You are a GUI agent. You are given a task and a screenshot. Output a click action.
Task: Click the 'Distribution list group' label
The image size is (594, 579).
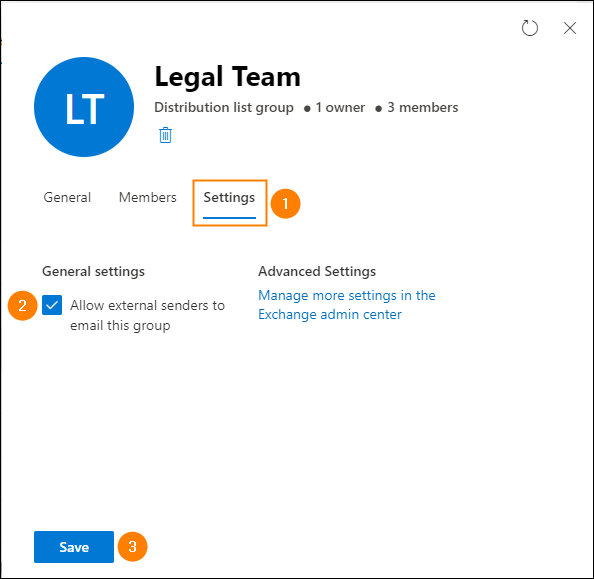(224, 108)
